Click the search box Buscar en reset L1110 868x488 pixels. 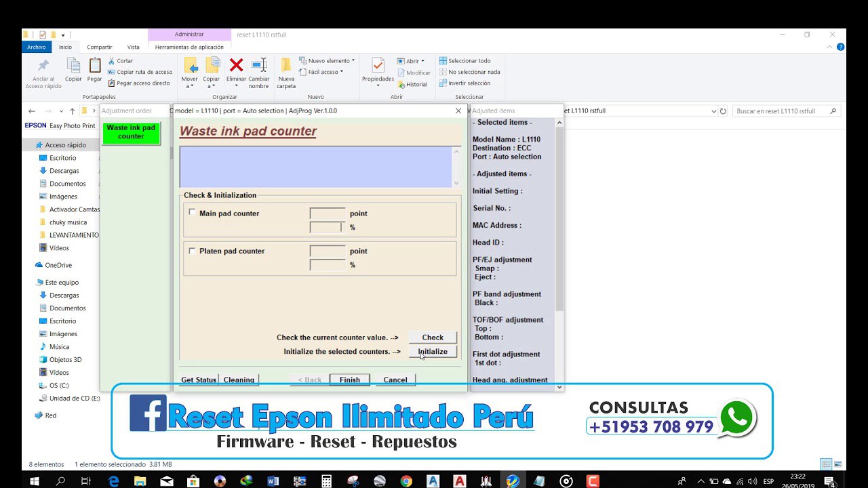(787, 111)
